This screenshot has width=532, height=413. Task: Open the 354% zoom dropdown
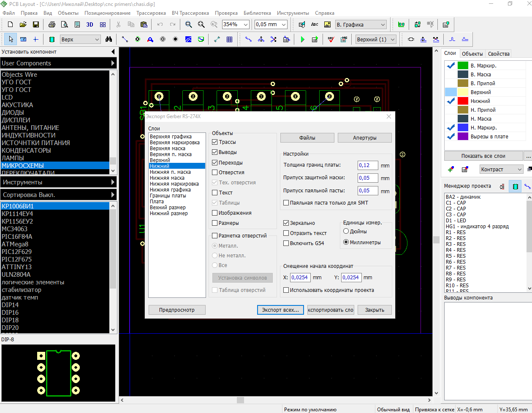click(245, 24)
